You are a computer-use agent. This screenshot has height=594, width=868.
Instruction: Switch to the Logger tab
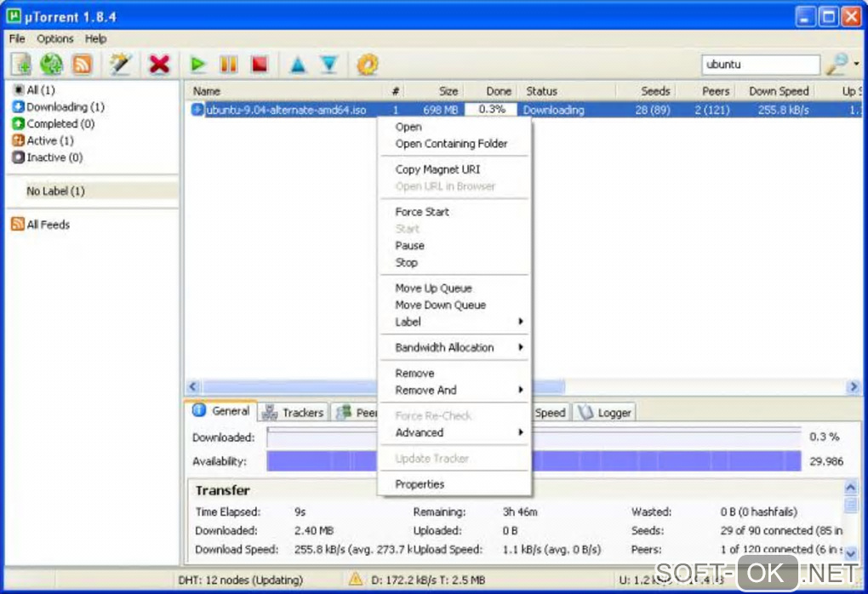click(x=604, y=413)
